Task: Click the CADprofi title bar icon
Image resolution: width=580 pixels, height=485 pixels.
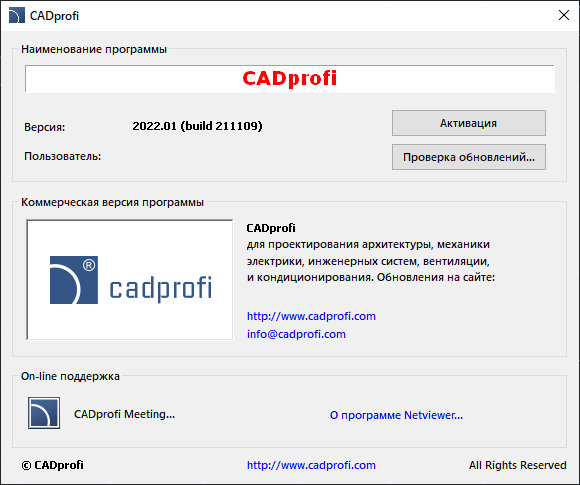Action: [17, 16]
